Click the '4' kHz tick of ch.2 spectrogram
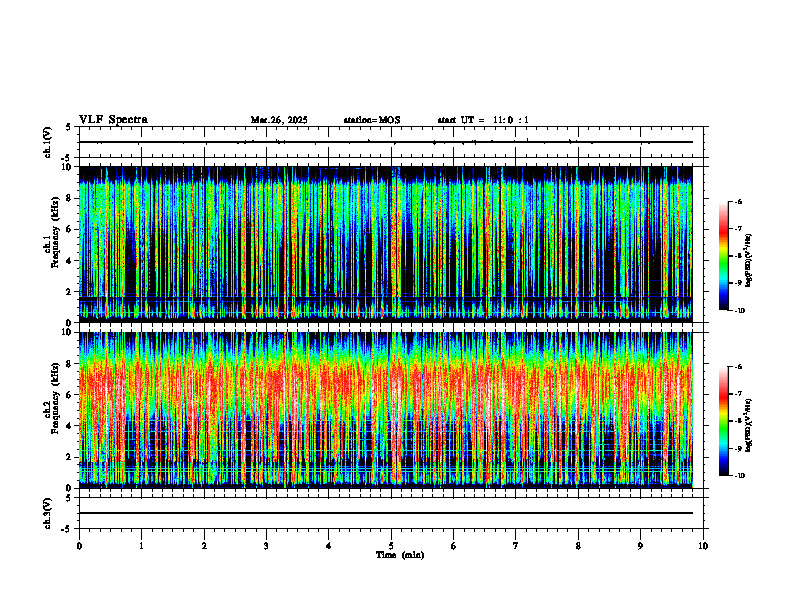The height and width of the screenshot is (612, 792). click(x=70, y=426)
